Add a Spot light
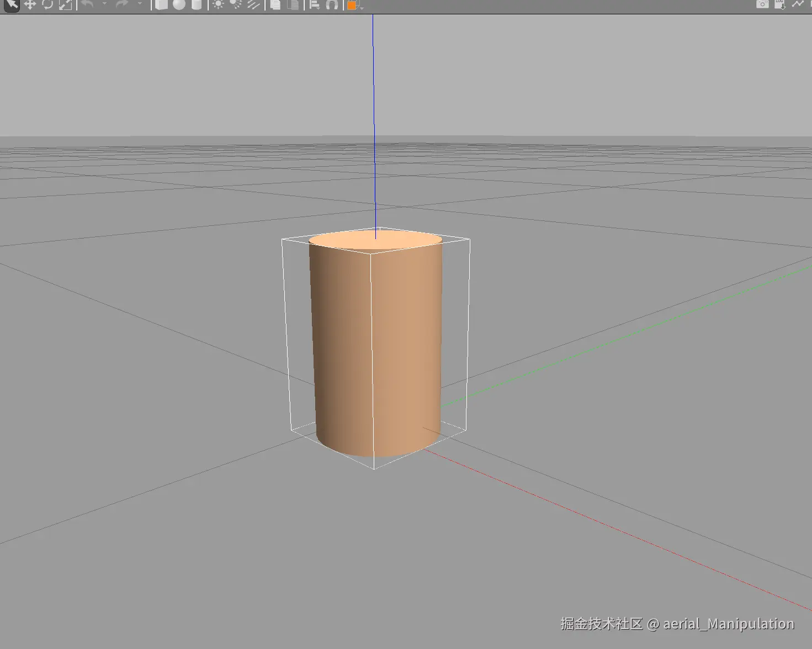The height and width of the screenshot is (649, 812). pyautogui.click(x=236, y=5)
